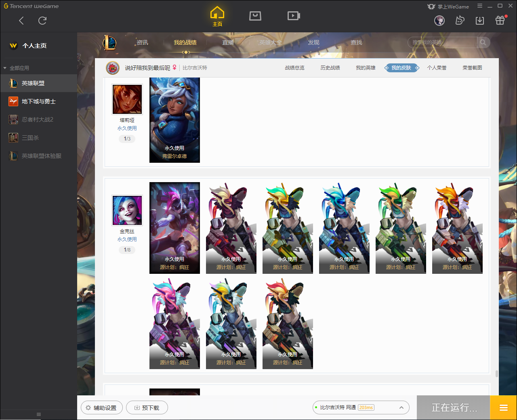Click the 203ms latency indicator

point(366,408)
